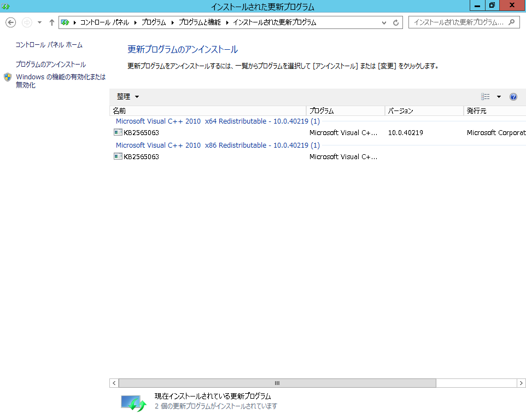
Task: Refresh the installed updates list
Action: (x=396, y=22)
